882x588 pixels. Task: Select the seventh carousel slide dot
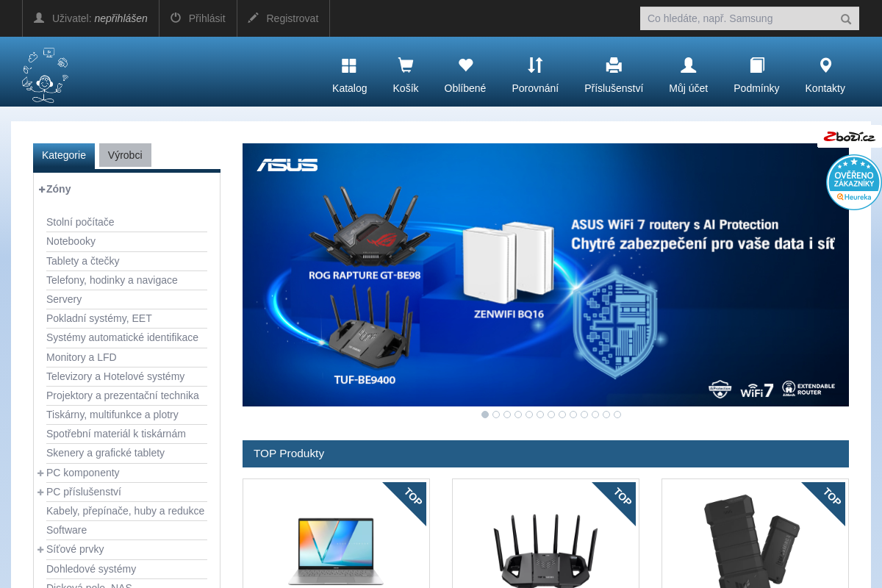(551, 415)
